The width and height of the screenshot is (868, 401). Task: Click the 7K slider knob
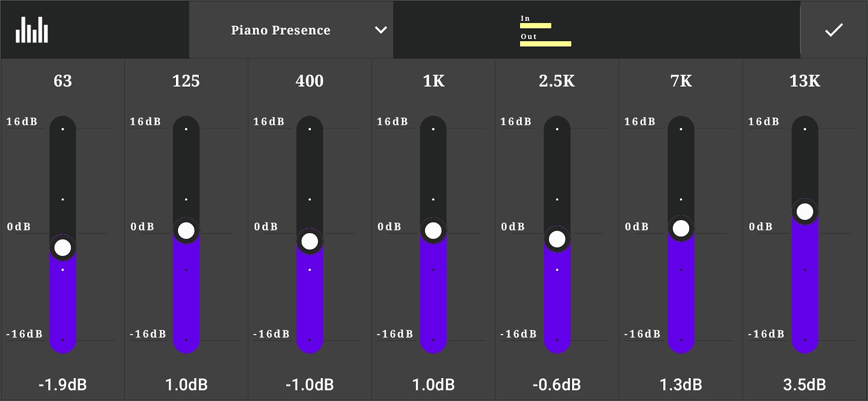[x=681, y=229]
